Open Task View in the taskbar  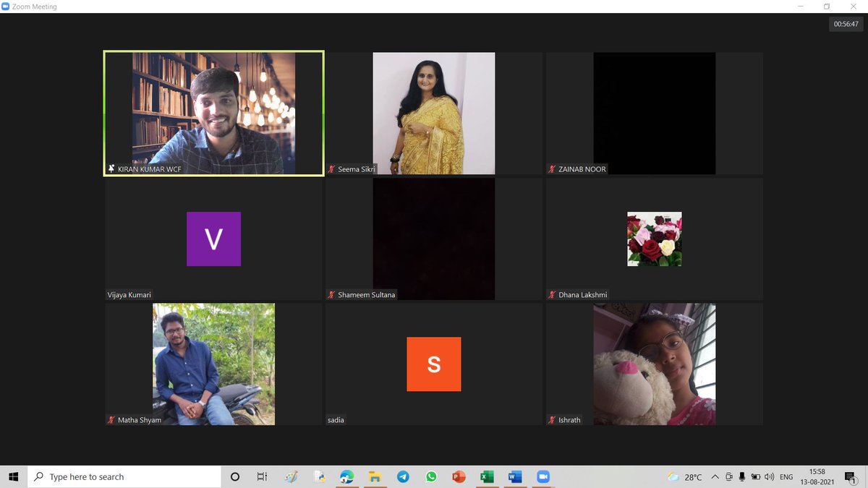click(x=263, y=476)
